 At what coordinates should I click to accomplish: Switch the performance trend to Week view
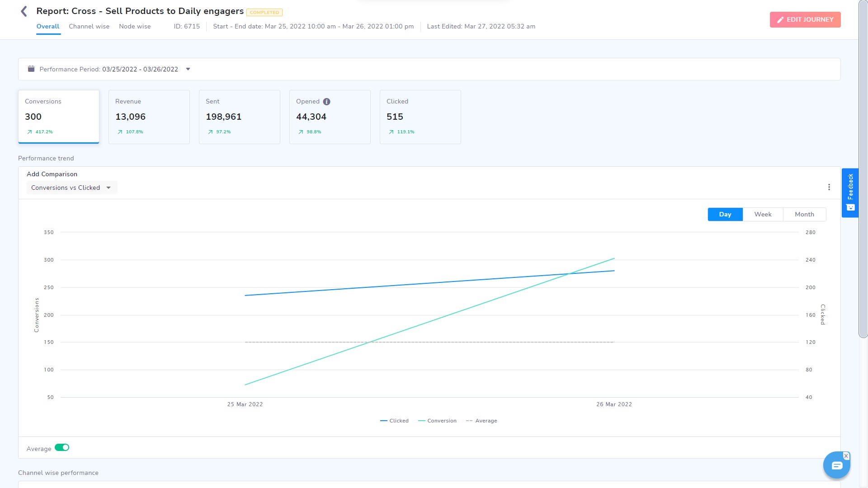pos(763,214)
